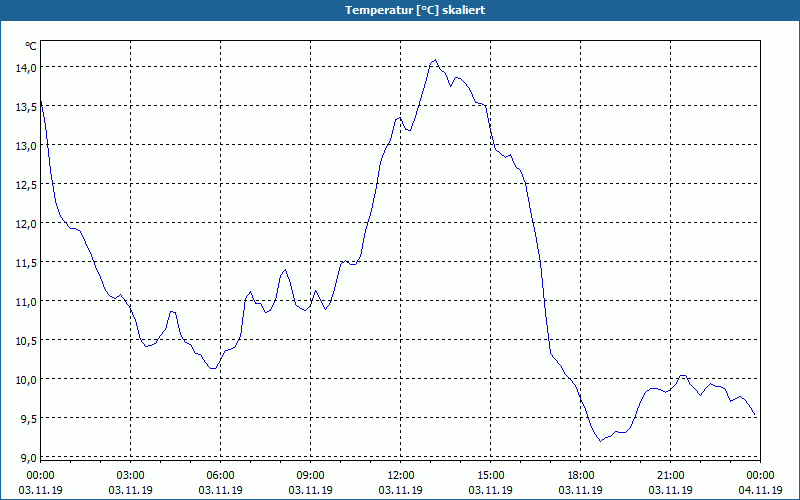Viewport: 800px width, 500px height.
Task: Click the 09:00 time axis label
Action: pyautogui.click(x=311, y=476)
